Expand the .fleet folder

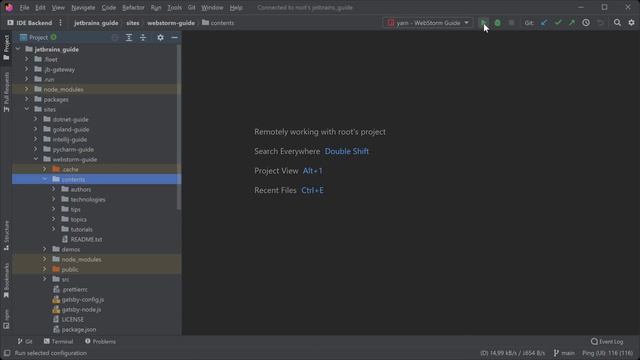click(x=27, y=59)
